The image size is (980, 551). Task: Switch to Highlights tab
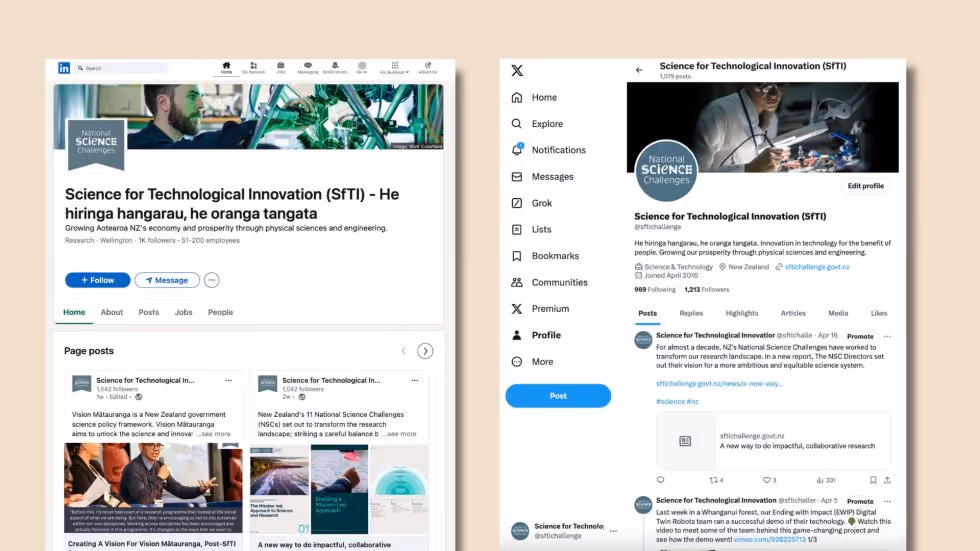click(742, 314)
